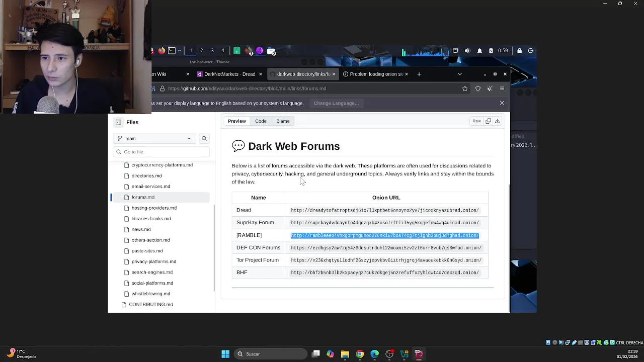Viewport: 644px width, 362px height.
Task: Click the lock screen icon
Action: click(x=520, y=51)
